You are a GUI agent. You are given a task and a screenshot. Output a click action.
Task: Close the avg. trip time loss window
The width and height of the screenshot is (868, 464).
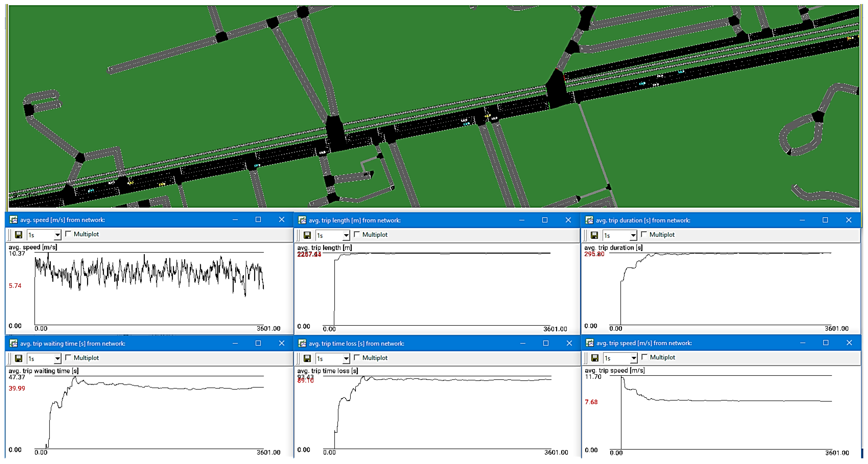569,343
